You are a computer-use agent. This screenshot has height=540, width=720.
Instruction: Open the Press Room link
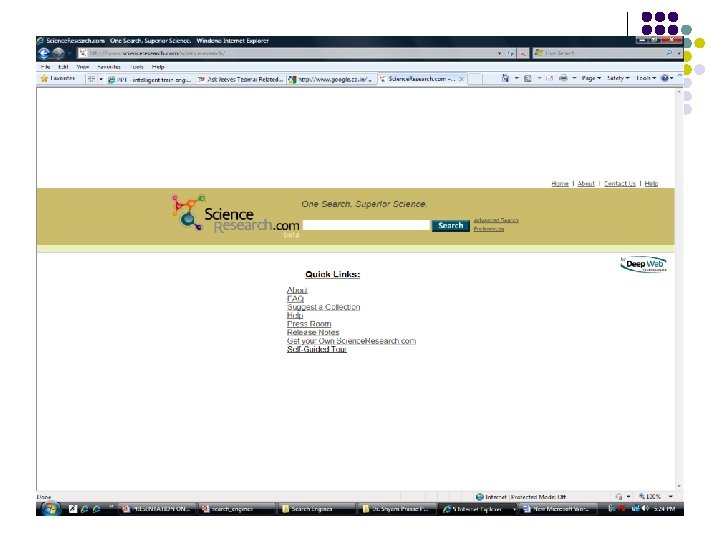309,324
